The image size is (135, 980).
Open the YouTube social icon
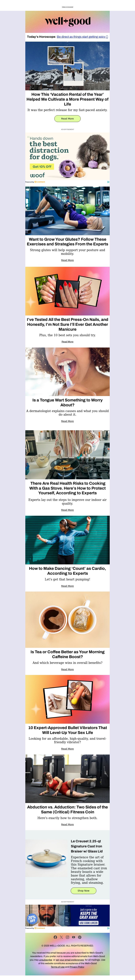pyautogui.click(x=74, y=937)
